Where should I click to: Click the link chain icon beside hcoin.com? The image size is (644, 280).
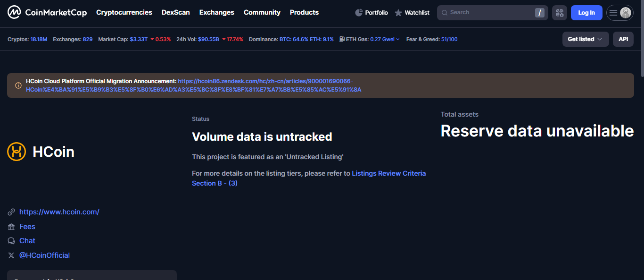11,212
